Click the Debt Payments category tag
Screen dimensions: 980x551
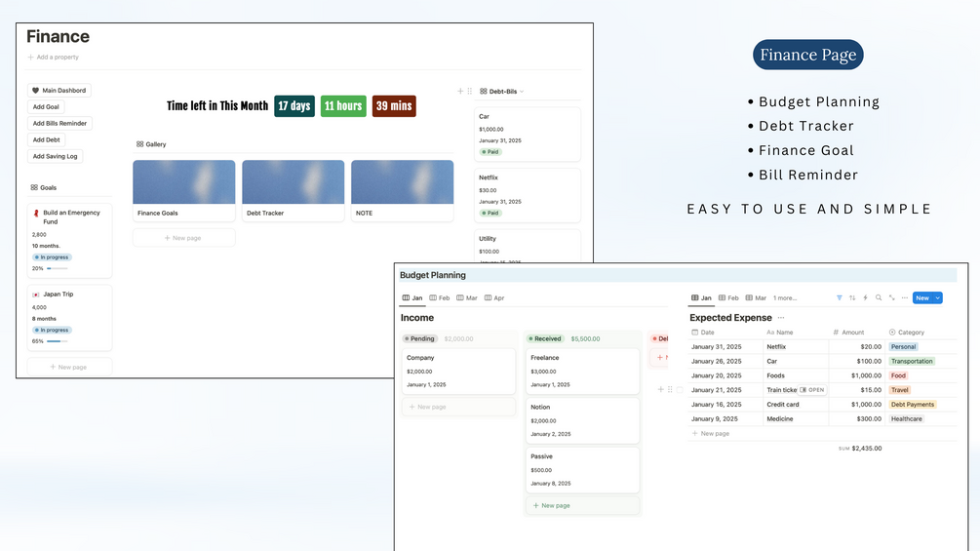click(913, 404)
